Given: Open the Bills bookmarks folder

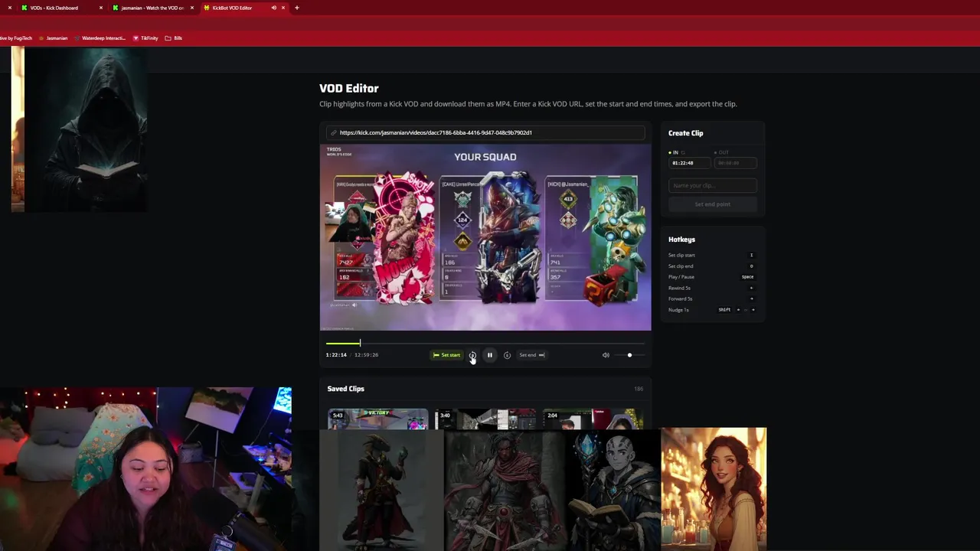Looking at the screenshot, I should pos(174,37).
